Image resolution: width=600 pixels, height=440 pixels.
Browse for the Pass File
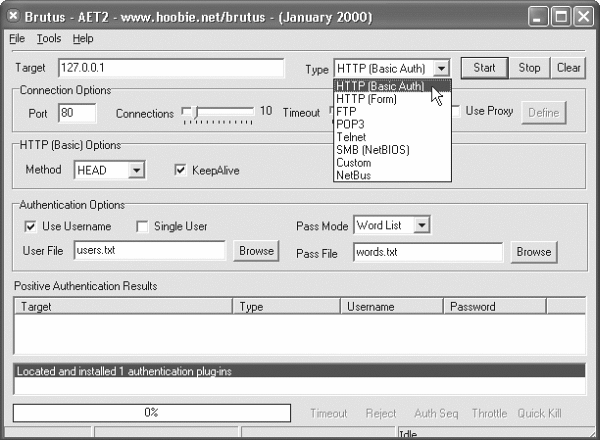(533, 252)
